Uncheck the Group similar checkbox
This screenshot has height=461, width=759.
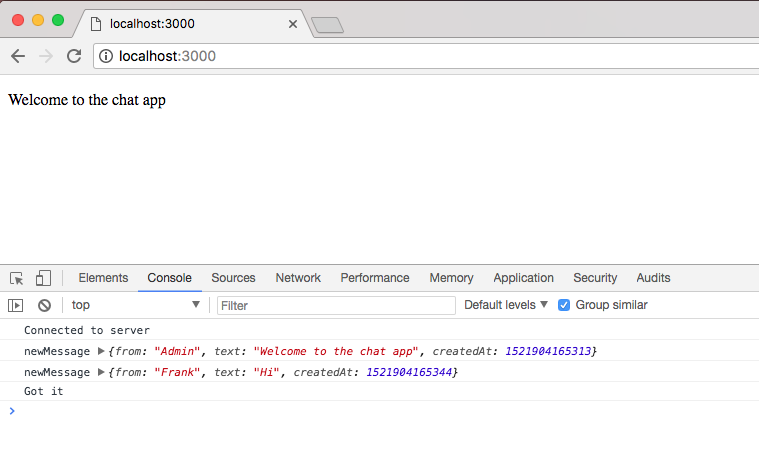(564, 305)
